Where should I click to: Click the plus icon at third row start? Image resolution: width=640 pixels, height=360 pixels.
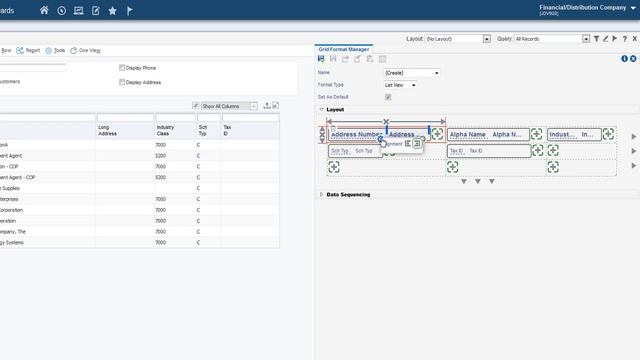point(334,167)
